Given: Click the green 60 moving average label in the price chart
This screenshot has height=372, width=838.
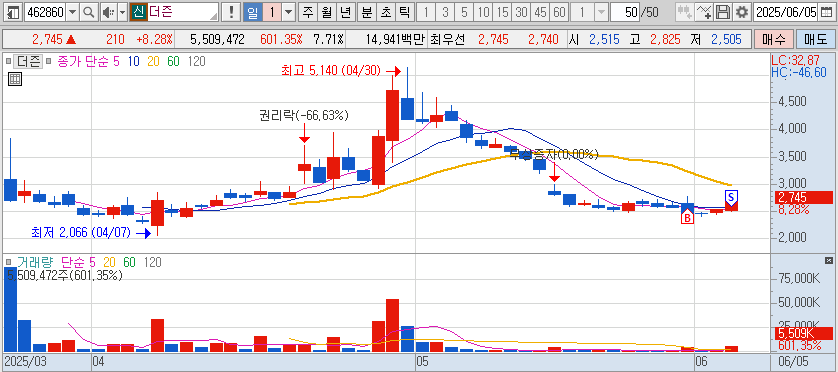Looking at the screenshot, I should click(173, 62).
